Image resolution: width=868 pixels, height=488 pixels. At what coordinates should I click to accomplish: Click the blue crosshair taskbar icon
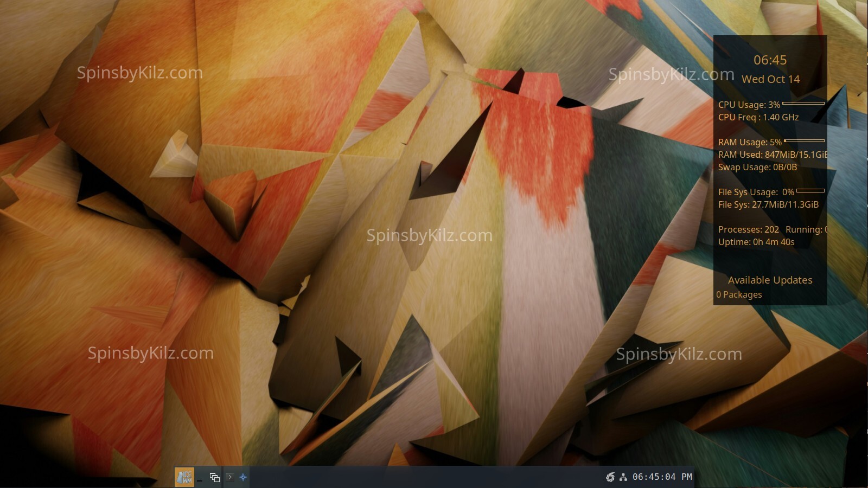coord(243,477)
